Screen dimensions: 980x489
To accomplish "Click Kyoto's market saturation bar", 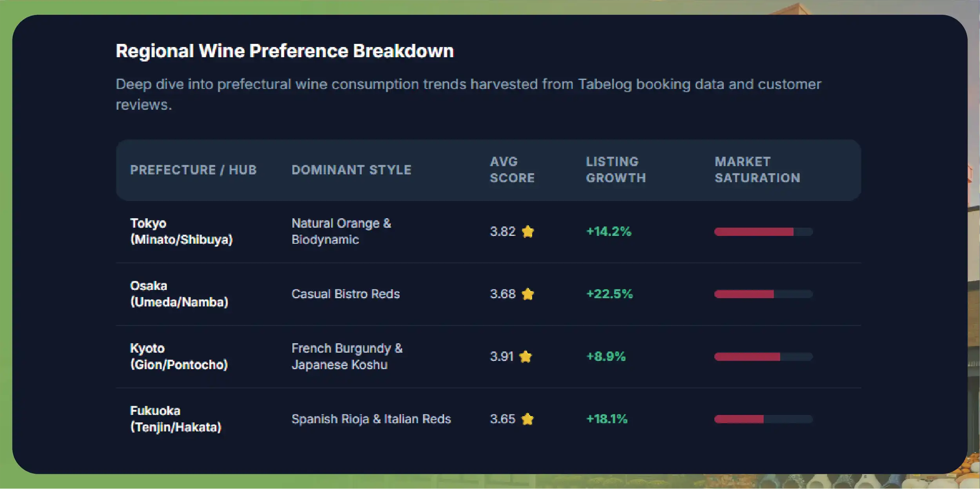I will (763, 357).
